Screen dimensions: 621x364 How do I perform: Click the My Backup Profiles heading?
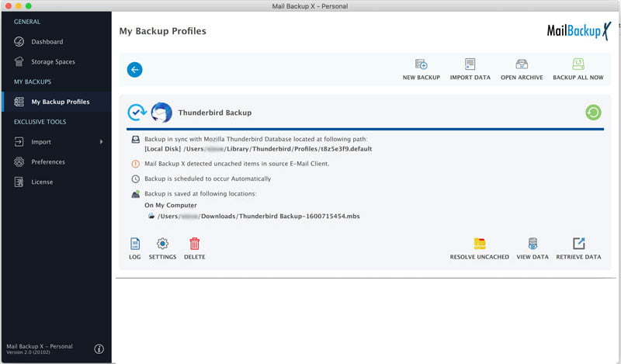coord(163,31)
